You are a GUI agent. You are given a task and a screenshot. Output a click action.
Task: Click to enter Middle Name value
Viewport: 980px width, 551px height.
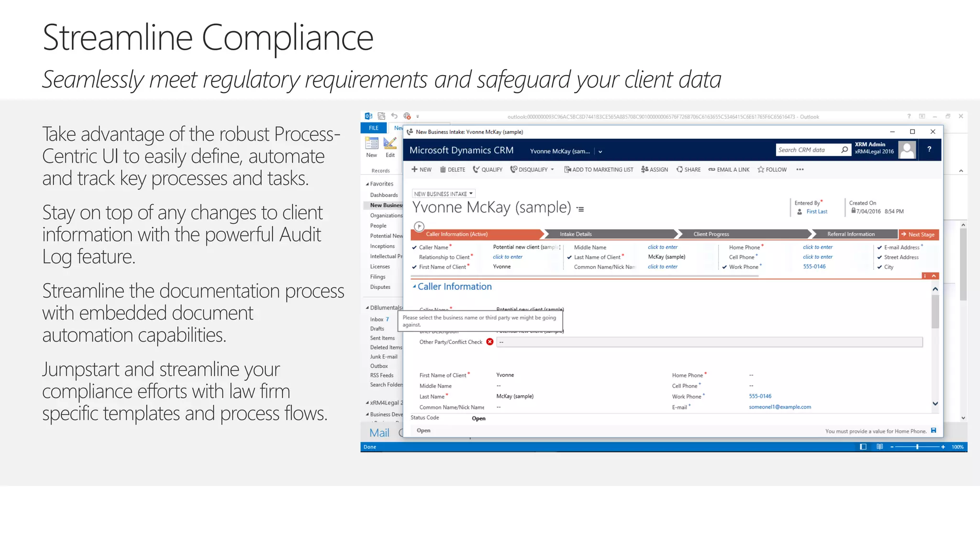pyautogui.click(x=663, y=247)
